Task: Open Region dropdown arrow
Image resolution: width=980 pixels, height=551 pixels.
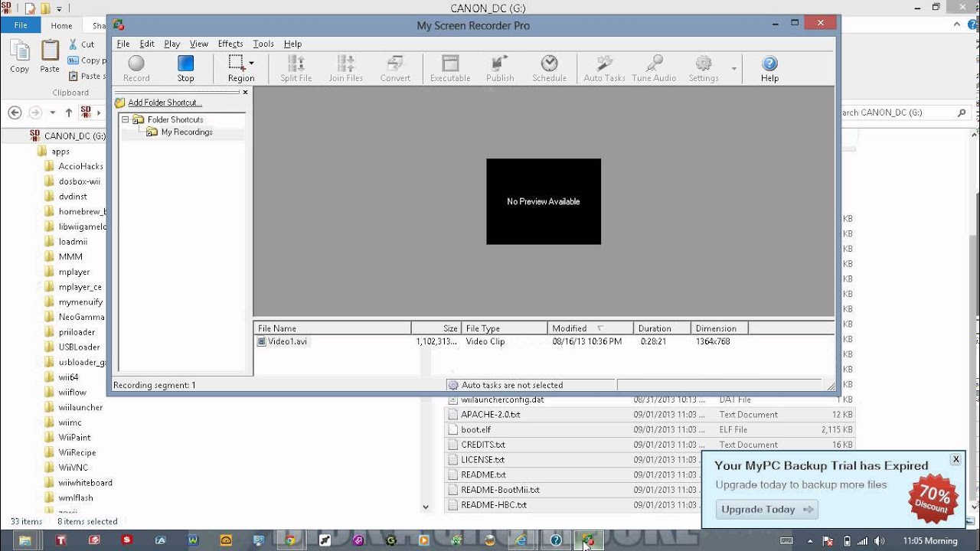Action: pyautogui.click(x=251, y=64)
